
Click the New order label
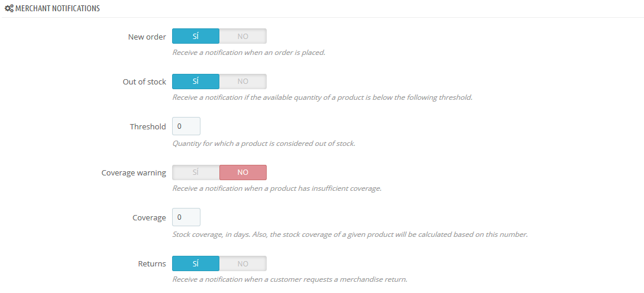pyautogui.click(x=147, y=37)
